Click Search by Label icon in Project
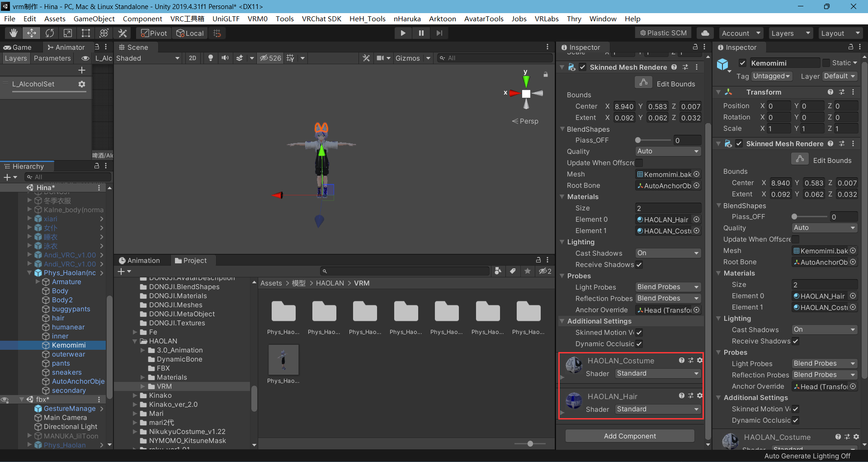This screenshot has height=462, width=868. click(x=513, y=271)
